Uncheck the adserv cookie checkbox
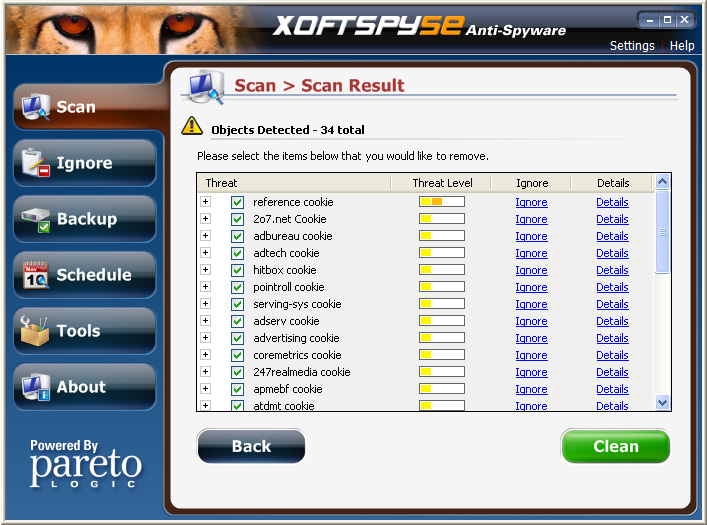 [x=238, y=321]
